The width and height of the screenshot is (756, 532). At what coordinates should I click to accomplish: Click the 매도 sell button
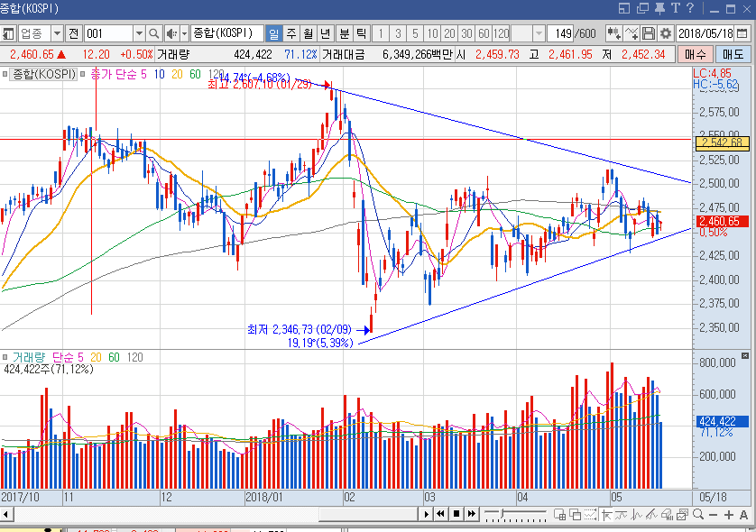pyautogui.click(x=733, y=54)
